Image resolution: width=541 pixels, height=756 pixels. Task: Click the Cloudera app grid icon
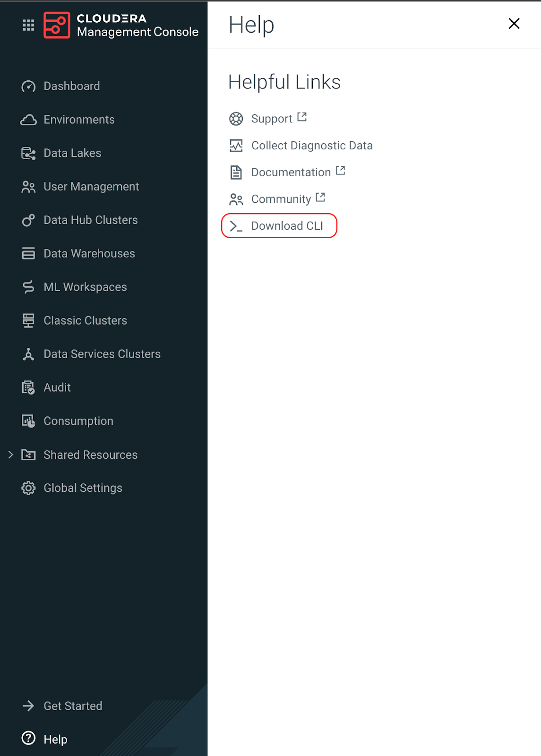coord(28,25)
